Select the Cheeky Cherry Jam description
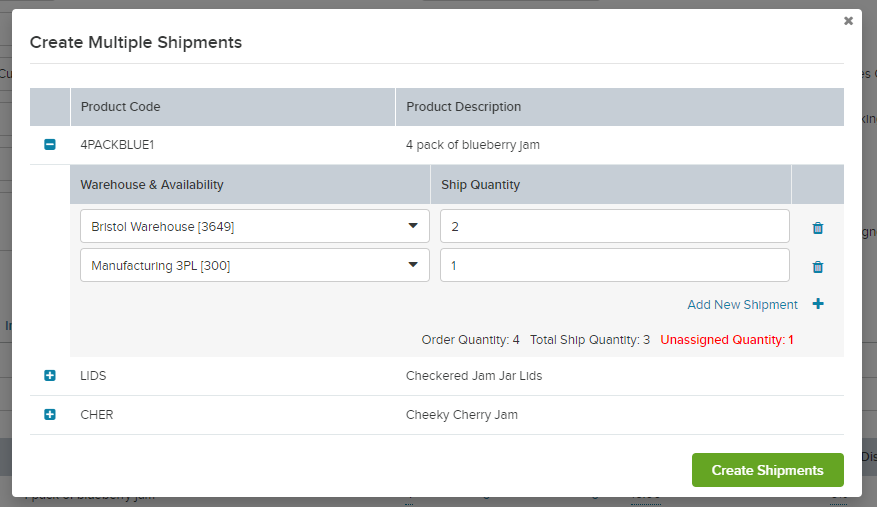 coord(462,415)
